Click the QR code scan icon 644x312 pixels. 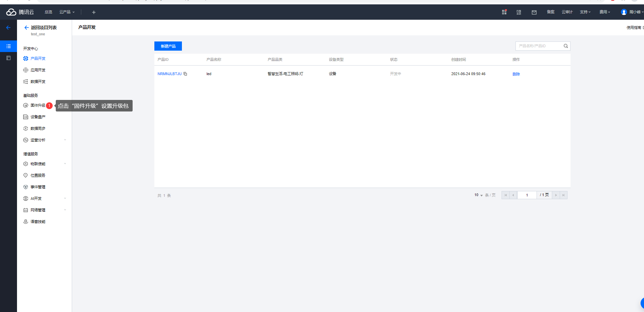[519, 12]
